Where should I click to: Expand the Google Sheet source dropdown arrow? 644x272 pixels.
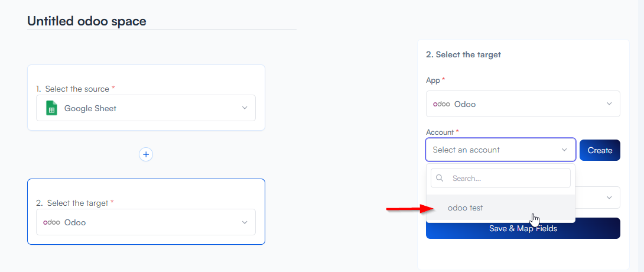coord(245,108)
